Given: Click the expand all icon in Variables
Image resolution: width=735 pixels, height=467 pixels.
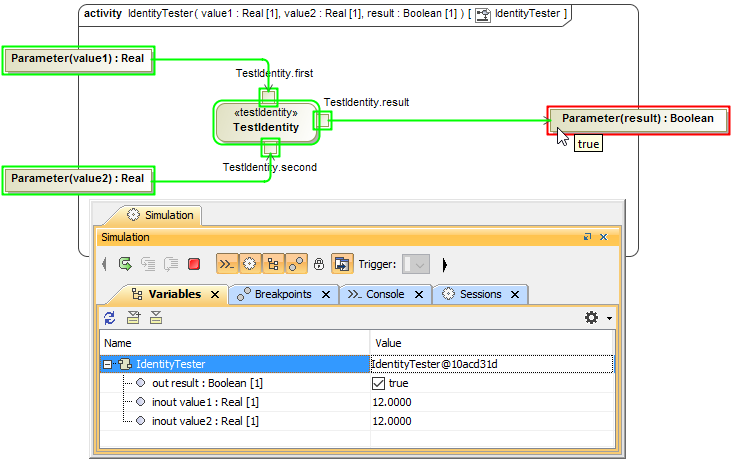Looking at the screenshot, I should pos(133,318).
